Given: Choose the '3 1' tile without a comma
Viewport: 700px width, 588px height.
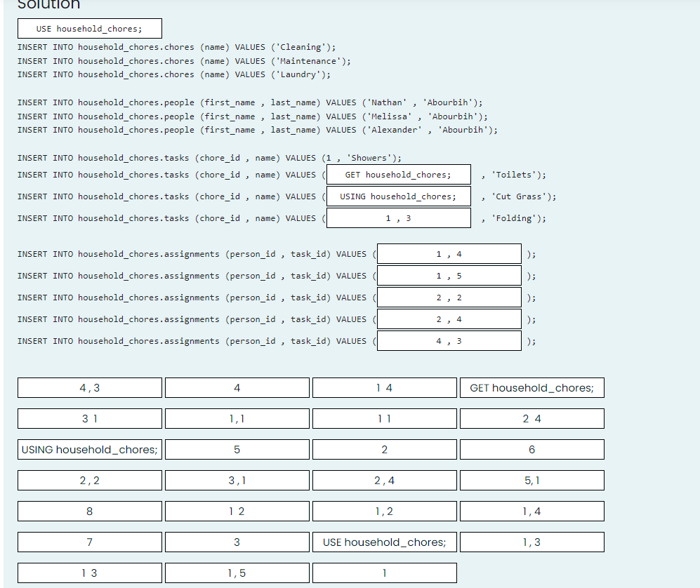Looking at the screenshot, I should pos(90,418).
